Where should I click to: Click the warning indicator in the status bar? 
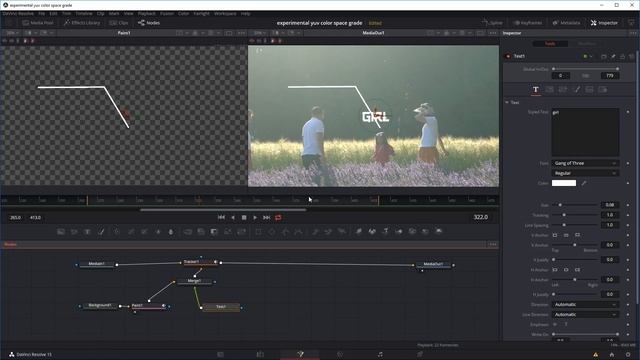click(x=596, y=355)
